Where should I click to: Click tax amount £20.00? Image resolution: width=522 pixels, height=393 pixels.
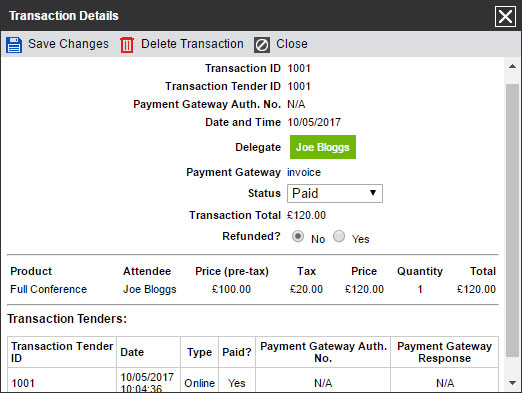point(306,289)
